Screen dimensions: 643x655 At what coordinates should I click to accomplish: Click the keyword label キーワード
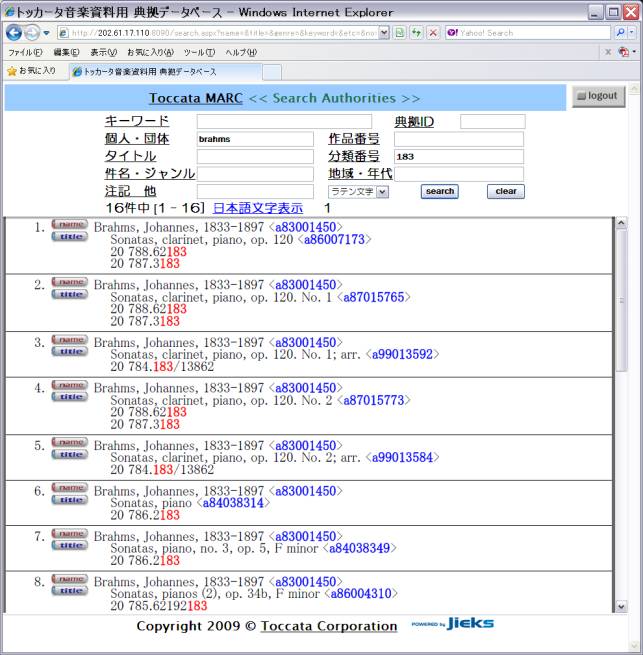click(137, 121)
